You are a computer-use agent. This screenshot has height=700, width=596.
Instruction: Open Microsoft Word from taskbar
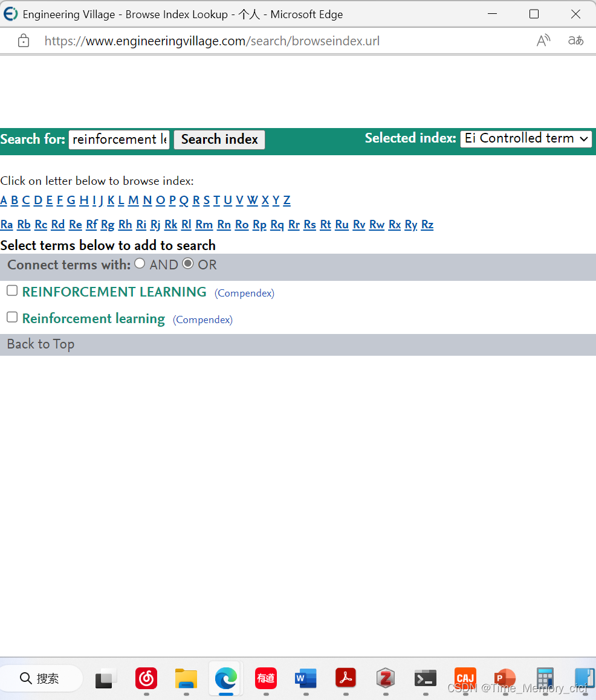coord(306,679)
